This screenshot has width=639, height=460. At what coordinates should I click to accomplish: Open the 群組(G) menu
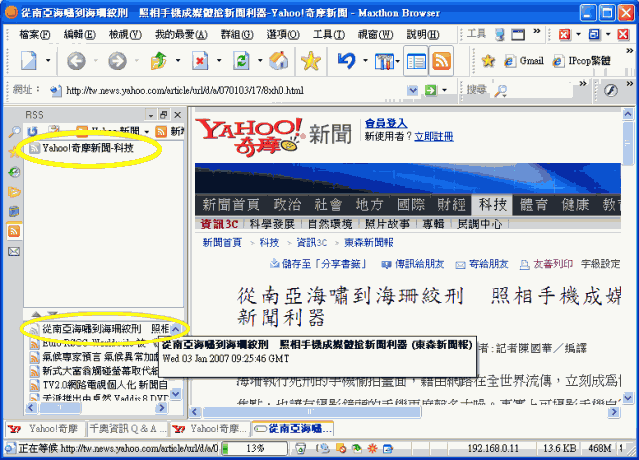(x=237, y=35)
